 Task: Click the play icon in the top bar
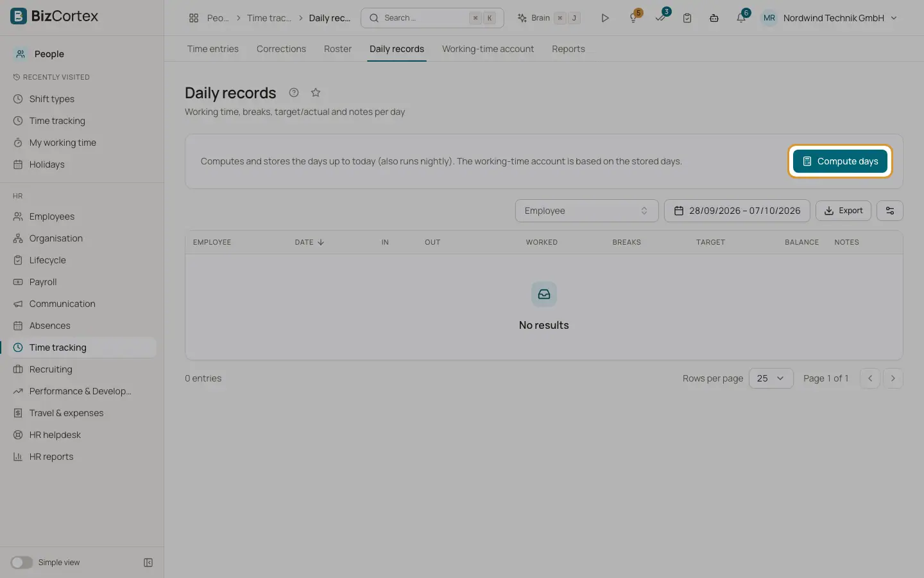[604, 18]
